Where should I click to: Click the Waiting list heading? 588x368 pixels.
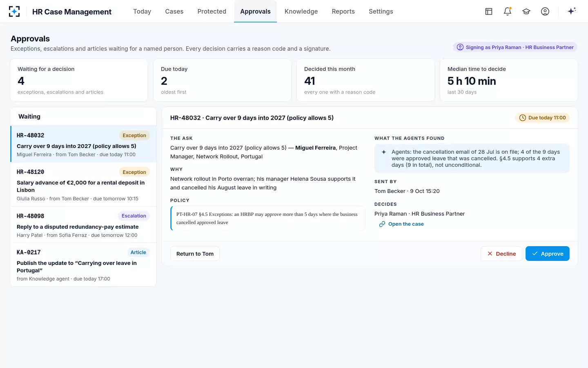click(29, 117)
